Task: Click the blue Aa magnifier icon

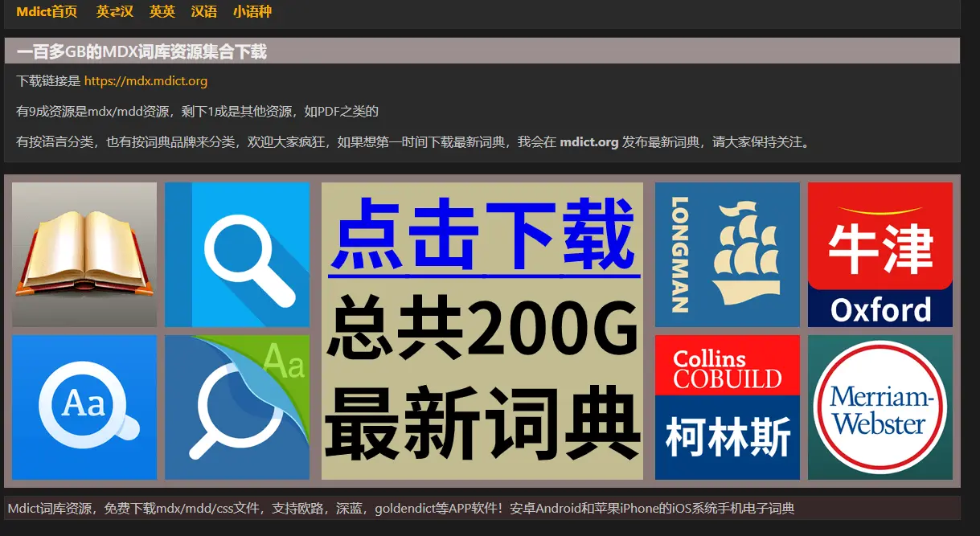Action: (84, 407)
